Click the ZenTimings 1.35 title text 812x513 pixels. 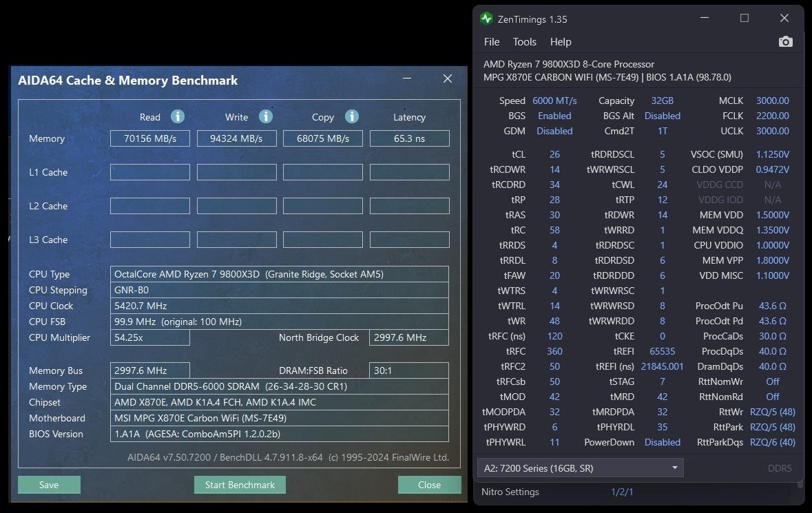[532, 19]
